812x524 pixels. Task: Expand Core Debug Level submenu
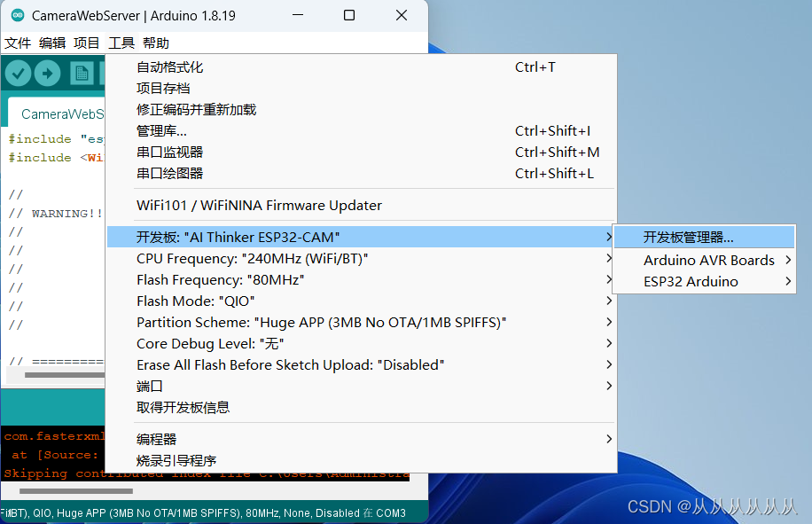tap(362, 343)
